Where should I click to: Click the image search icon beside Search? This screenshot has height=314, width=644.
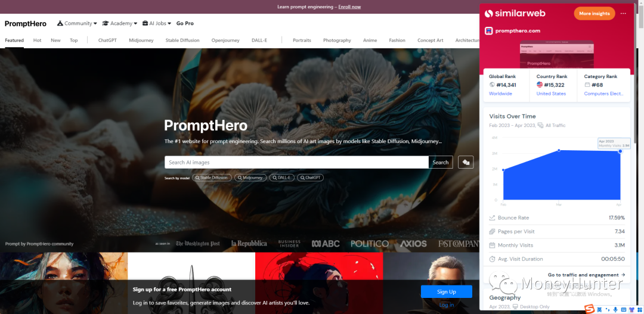pyautogui.click(x=466, y=162)
